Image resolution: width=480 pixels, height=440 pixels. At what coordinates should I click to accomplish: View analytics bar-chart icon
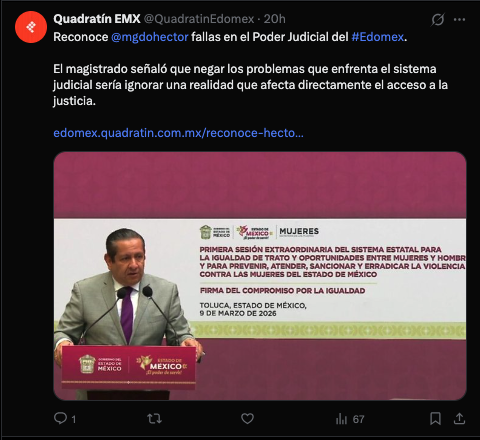pyautogui.click(x=341, y=419)
